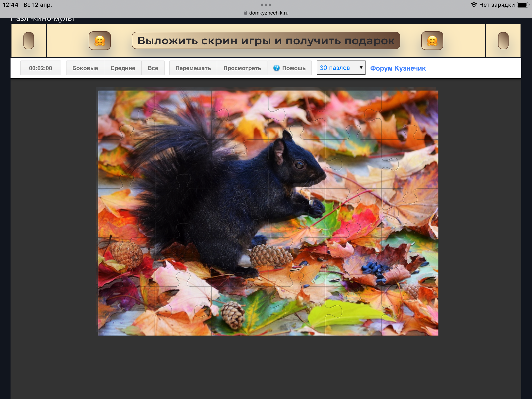The height and width of the screenshot is (399, 532).
Task: Click 'Перемешать' to shuffle pieces
Action: pyautogui.click(x=193, y=68)
